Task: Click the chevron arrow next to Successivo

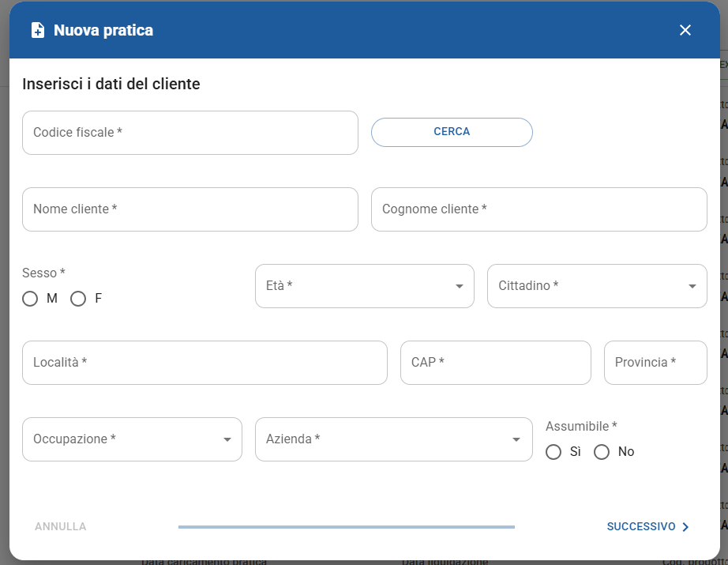Action: click(x=685, y=527)
